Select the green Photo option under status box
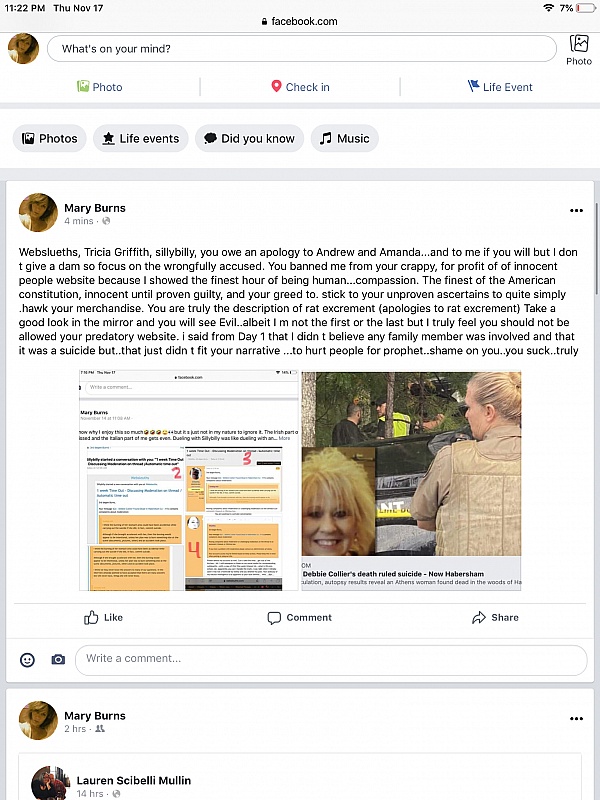 pos(100,87)
